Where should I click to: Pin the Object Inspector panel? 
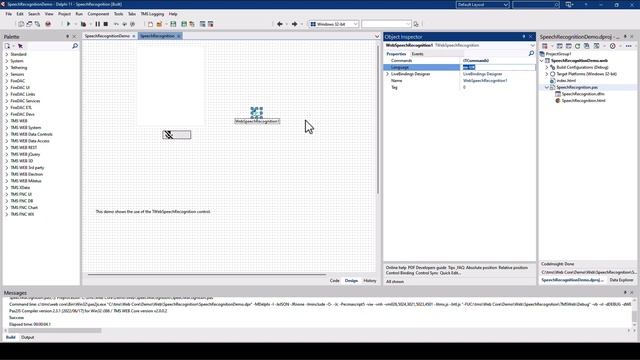point(524,37)
